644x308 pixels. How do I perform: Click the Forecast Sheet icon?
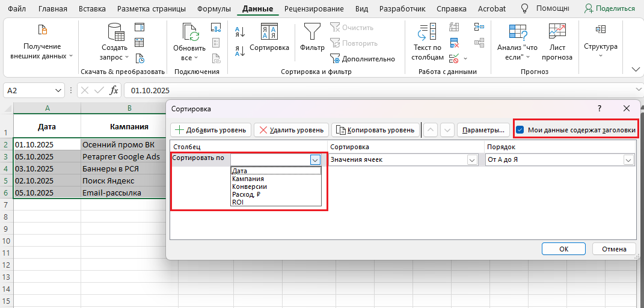(557, 31)
